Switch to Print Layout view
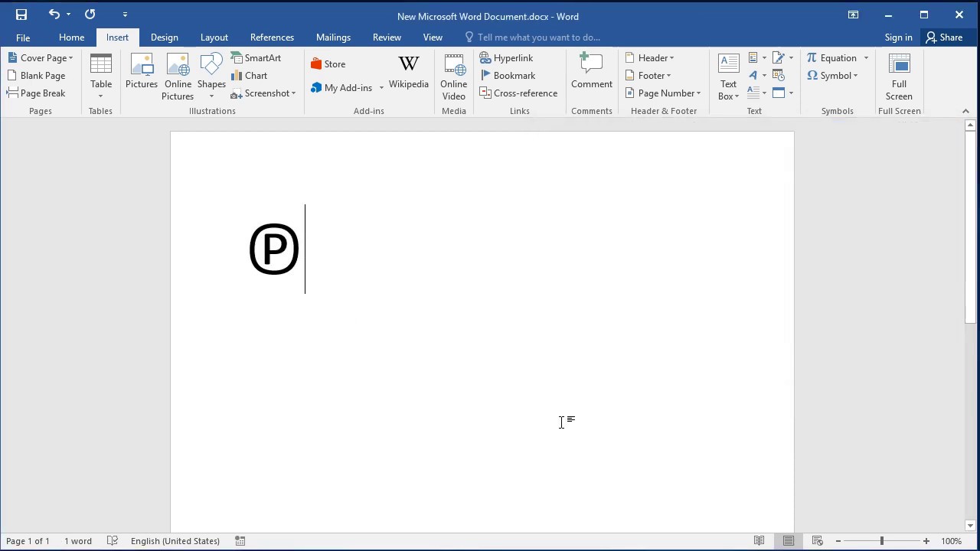 tap(788, 541)
